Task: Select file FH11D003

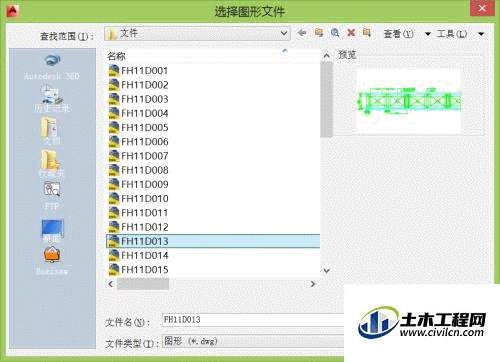Action: click(144, 99)
